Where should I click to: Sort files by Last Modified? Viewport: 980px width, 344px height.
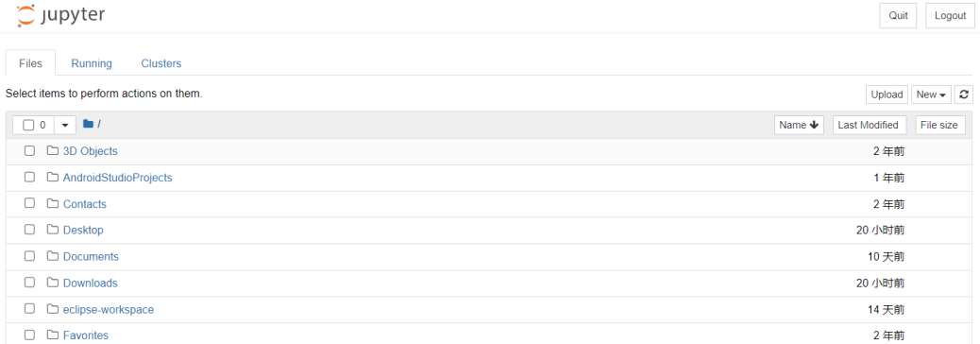coord(869,125)
